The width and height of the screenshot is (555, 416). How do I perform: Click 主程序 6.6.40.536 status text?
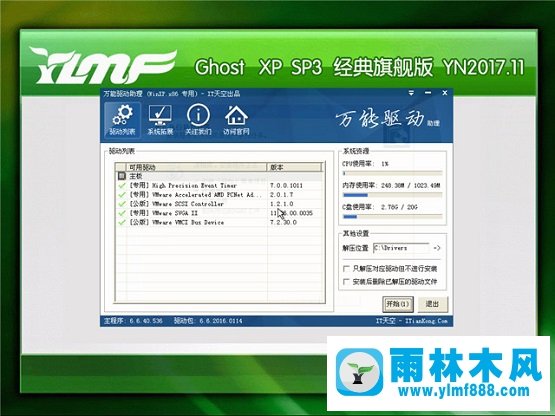(133, 321)
